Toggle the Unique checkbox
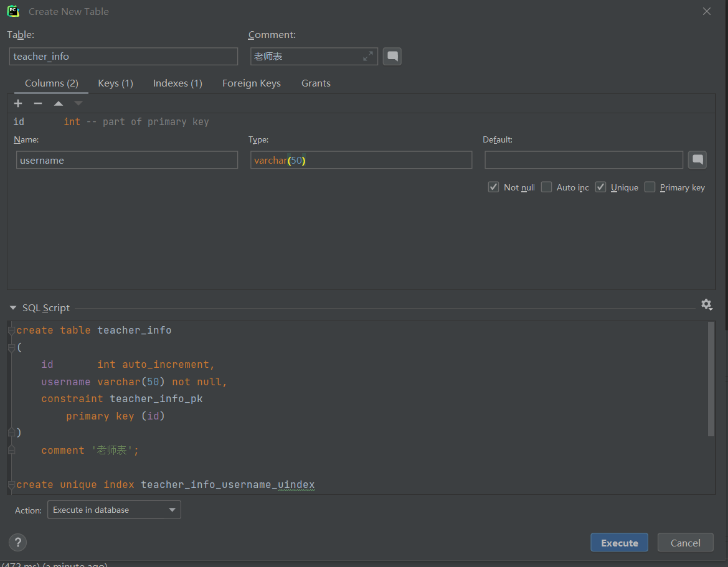Screen dimensions: 728x567 tap(601, 187)
